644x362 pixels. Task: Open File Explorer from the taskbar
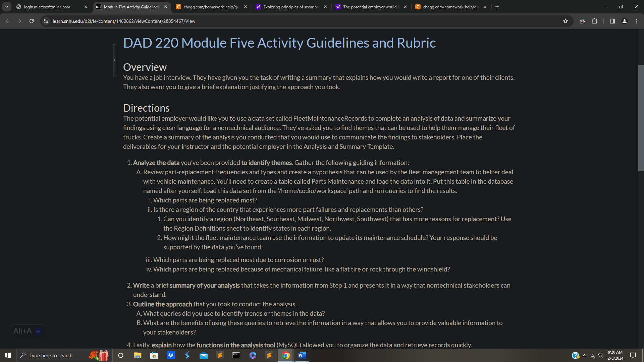[138, 355]
